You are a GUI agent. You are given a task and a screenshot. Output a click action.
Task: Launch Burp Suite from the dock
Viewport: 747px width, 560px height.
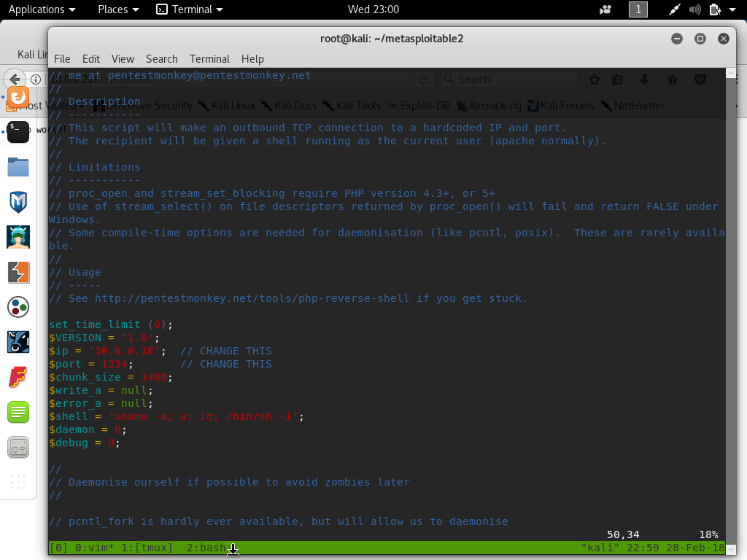pyautogui.click(x=18, y=273)
